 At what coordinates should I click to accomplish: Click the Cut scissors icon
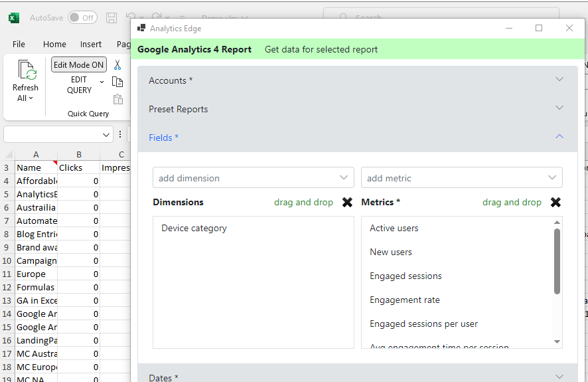pyautogui.click(x=117, y=64)
